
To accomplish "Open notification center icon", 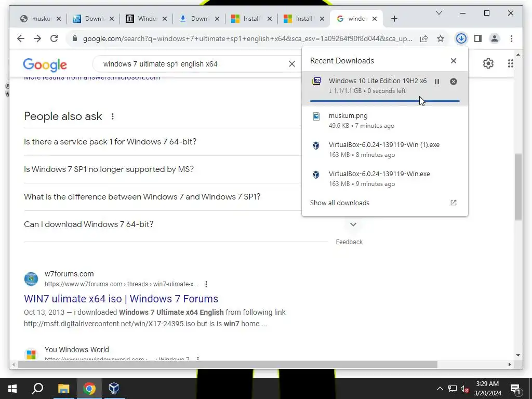I will (515, 389).
